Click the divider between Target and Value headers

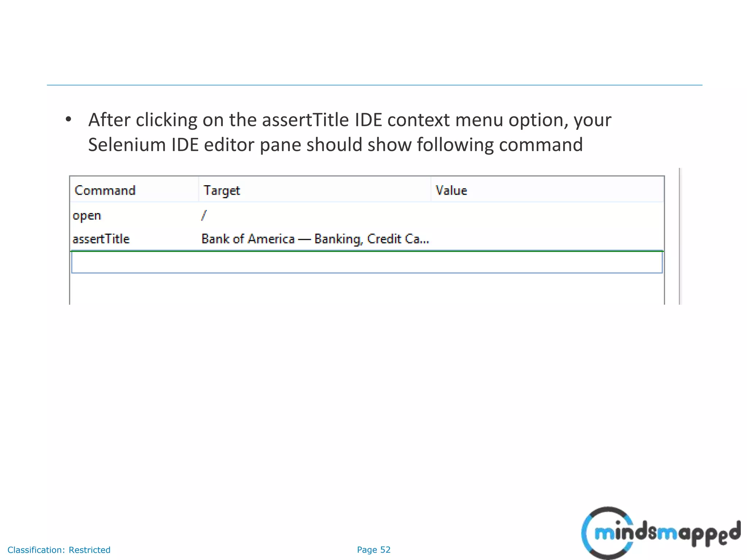(x=431, y=190)
